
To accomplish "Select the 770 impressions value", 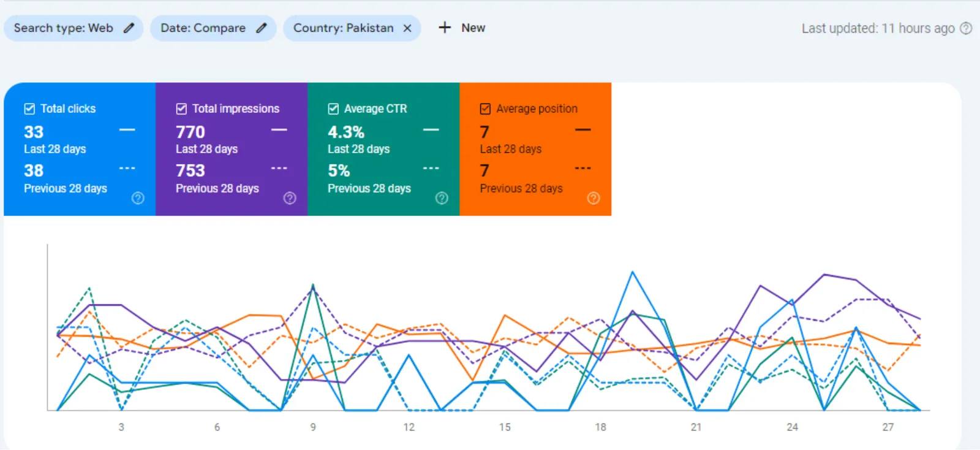I will click(x=190, y=132).
